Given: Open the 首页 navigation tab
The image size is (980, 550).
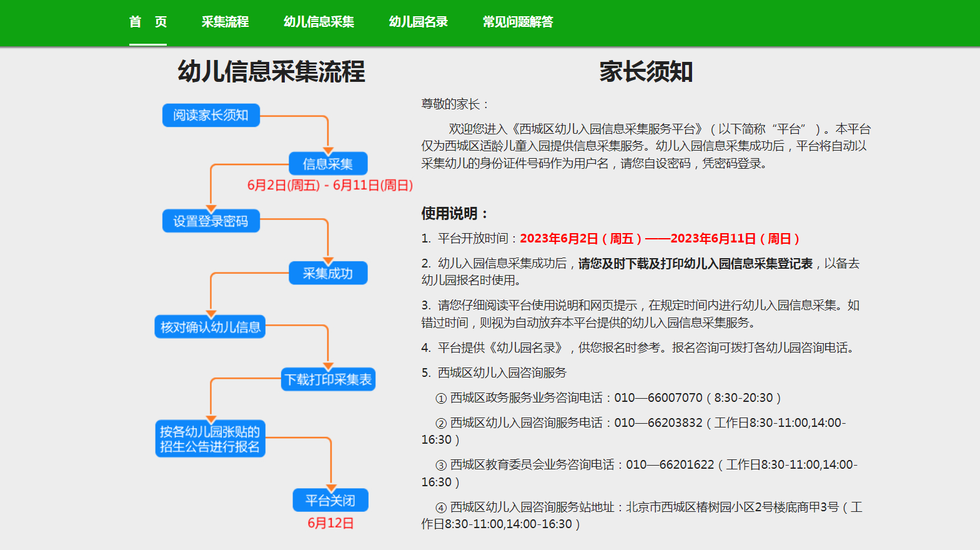Looking at the screenshot, I should (x=148, y=22).
